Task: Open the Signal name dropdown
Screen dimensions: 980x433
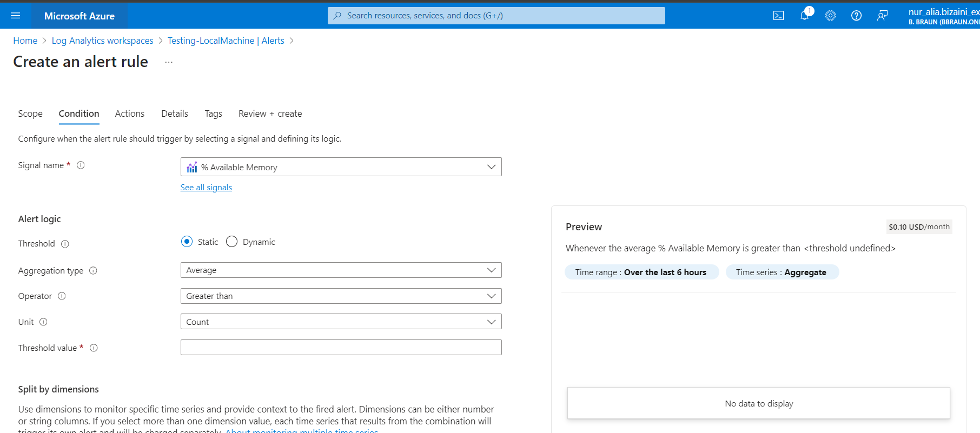Action: pyautogui.click(x=341, y=167)
